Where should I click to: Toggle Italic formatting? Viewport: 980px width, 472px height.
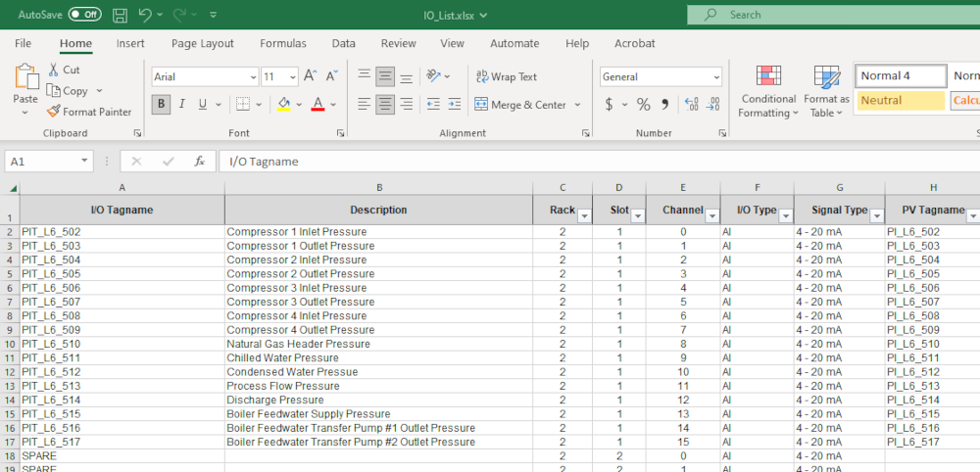coord(182,104)
